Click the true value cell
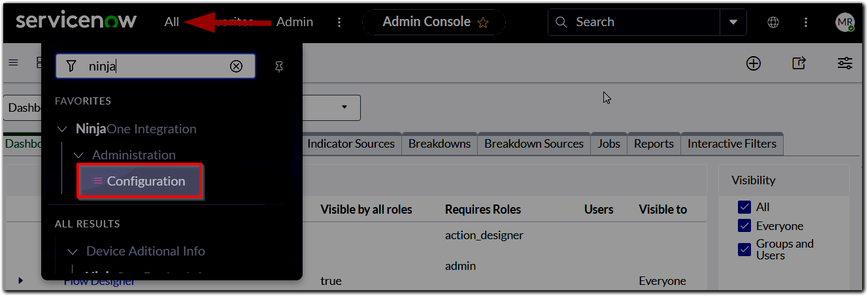Viewport: 868px width, 296px height. 331,281
